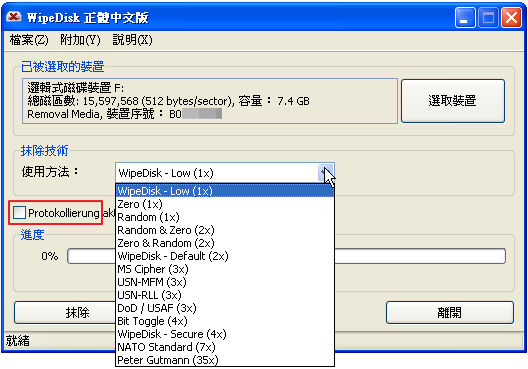Toggle the Protokollierung checkbox
This screenshot has width=528, height=369.
coord(19,213)
